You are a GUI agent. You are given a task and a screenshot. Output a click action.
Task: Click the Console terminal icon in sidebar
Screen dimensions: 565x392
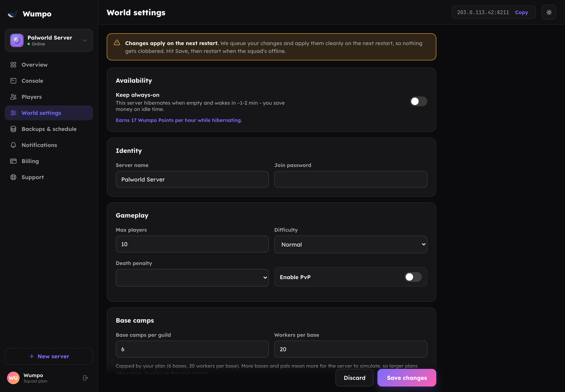coord(13,81)
